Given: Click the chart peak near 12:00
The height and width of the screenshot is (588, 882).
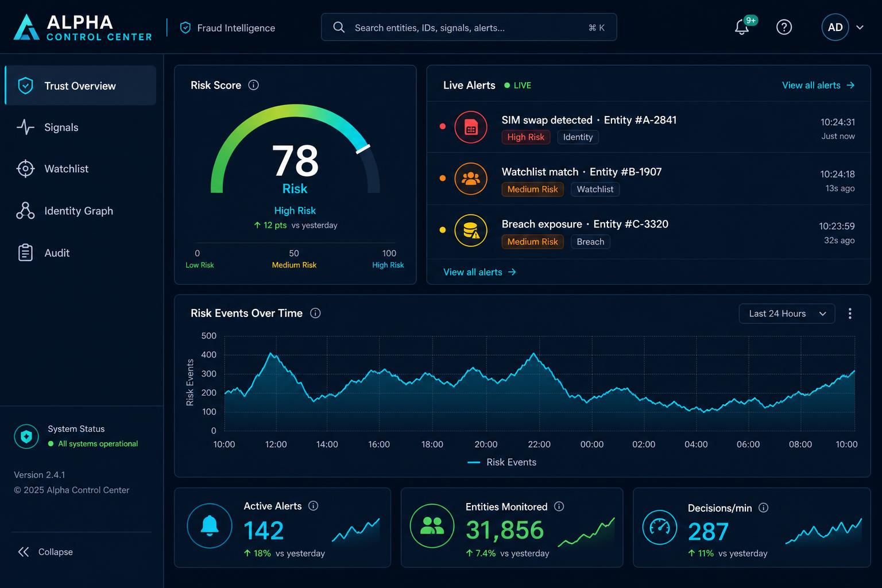Looking at the screenshot, I should [x=272, y=354].
